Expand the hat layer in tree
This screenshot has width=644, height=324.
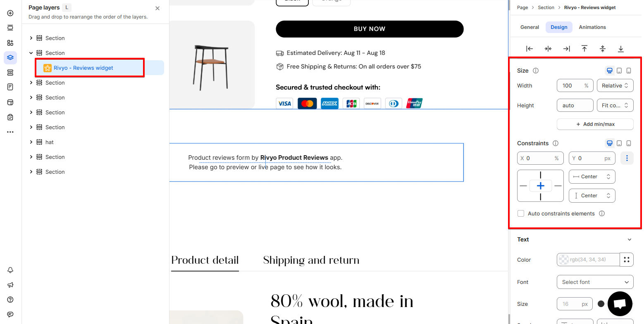tap(31, 142)
